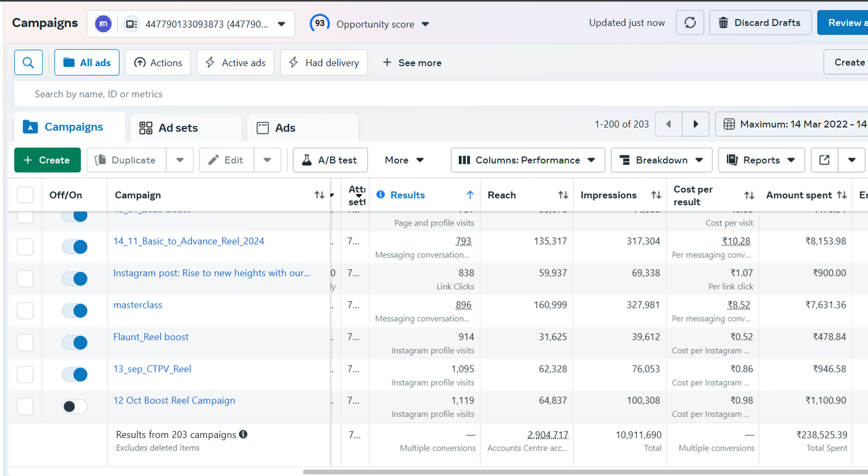Sort Reach column with arrows icon
The image size is (868, 476).
pos(563,195)
